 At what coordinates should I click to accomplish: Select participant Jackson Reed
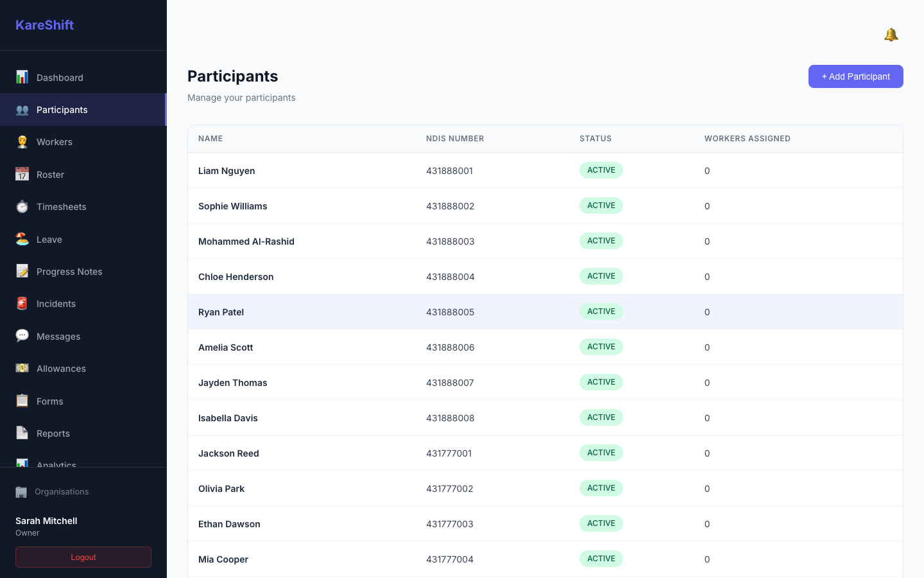click(x=228, y=453)
